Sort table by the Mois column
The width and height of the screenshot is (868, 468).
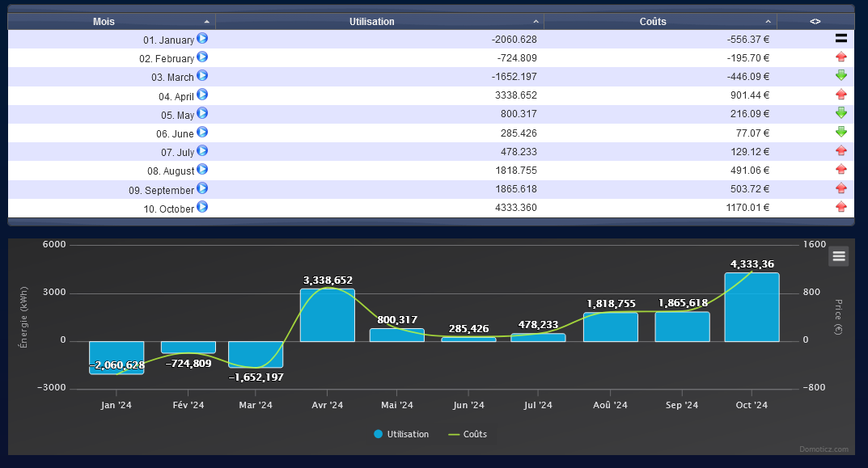tap(112, 22)
